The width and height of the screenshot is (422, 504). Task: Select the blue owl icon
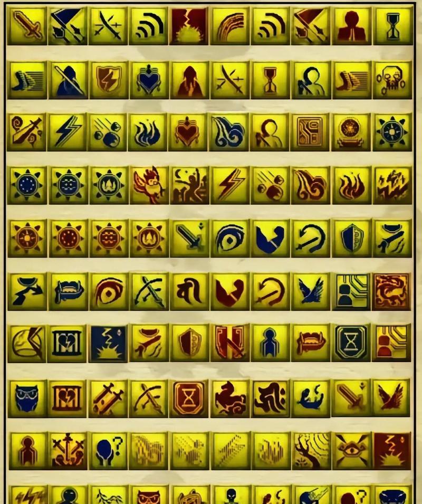click(27, 398)
